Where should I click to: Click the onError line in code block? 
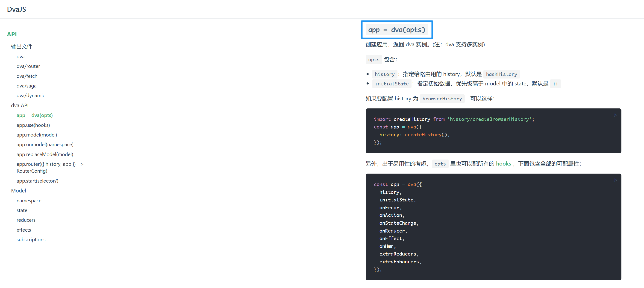click(390, 208)
